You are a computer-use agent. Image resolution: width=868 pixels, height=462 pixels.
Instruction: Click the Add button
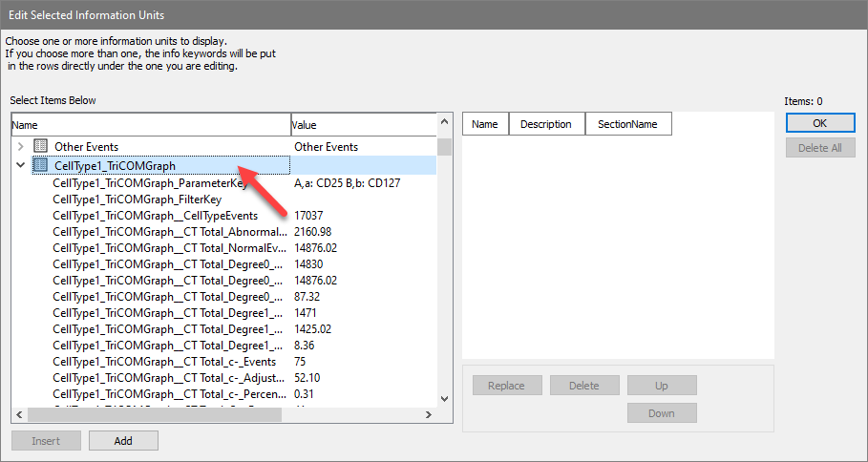[x=123, y=440]
